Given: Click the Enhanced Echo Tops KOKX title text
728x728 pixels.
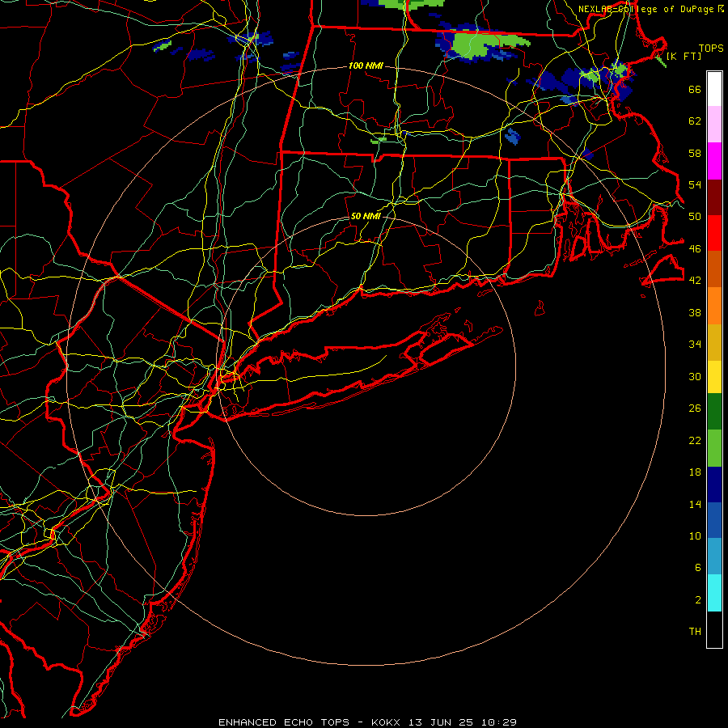Looking at the screenshot, I should coord(367,722).
